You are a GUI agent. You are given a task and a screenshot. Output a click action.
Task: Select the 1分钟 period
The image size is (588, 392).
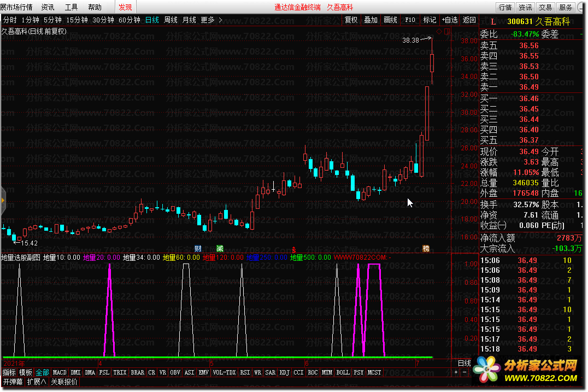pyautogui.click(x=30, y=20)
